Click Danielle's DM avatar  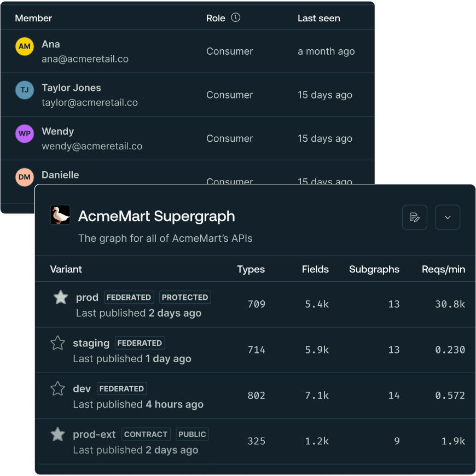[25, 177]
